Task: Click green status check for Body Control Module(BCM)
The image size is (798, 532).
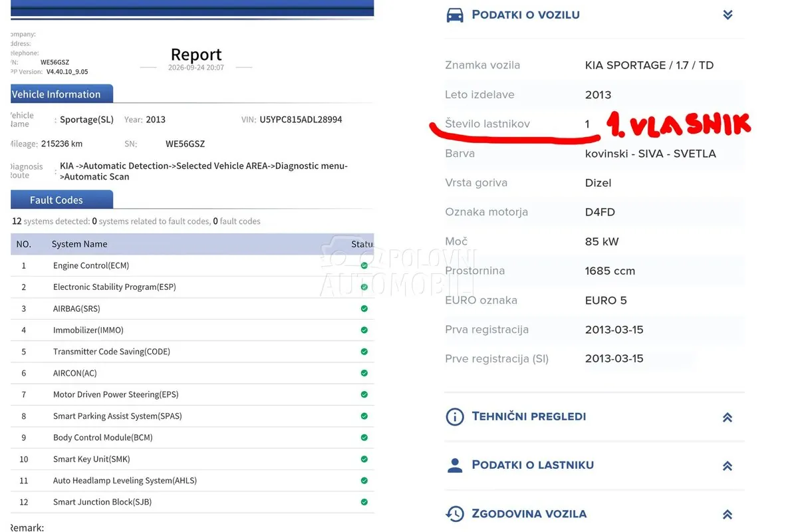Action: pyautogui.click(x=364, y=438)
